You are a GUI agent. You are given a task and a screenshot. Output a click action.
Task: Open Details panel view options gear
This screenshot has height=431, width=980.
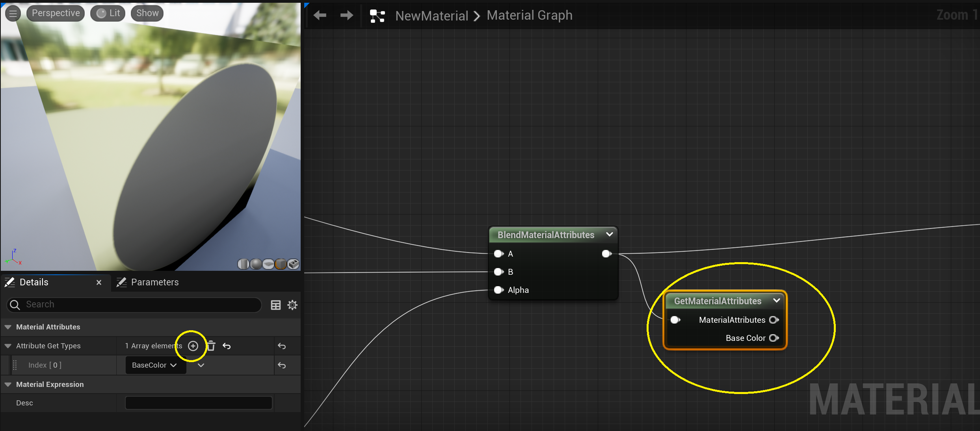(292, 305)
